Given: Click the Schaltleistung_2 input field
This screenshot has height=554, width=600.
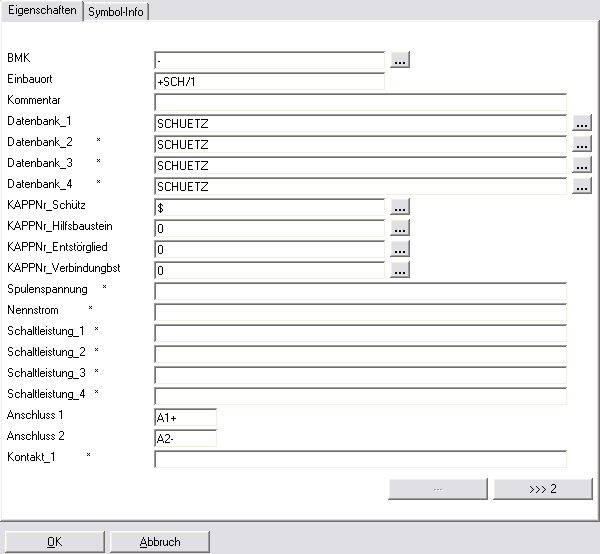Looking at the screenshot, I should point(360,354).
